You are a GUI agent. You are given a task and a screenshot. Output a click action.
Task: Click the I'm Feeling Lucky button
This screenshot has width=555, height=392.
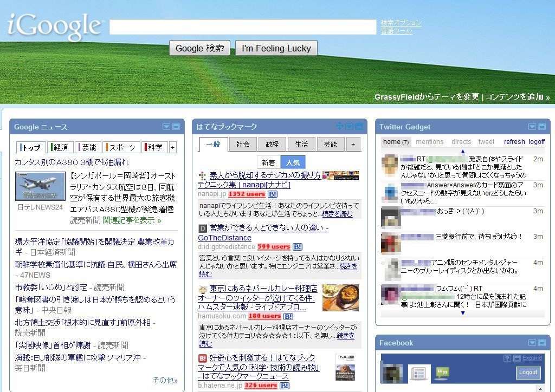pos(276,48)
